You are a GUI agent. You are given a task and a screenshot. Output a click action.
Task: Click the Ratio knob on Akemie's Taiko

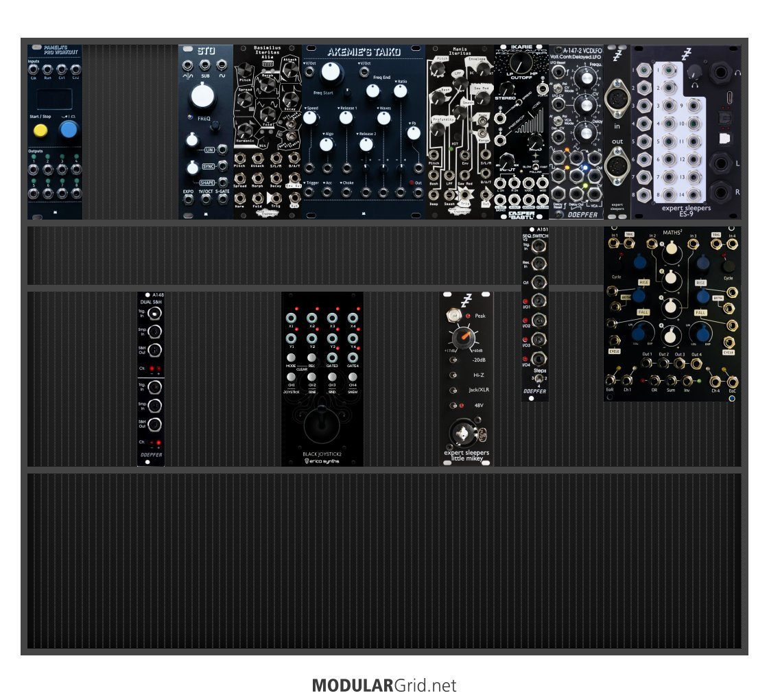[400, 91]
